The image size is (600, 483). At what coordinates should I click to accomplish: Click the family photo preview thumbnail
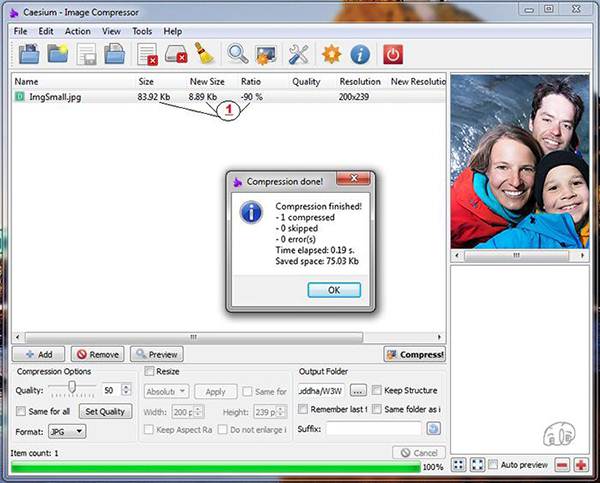[520, 161]
